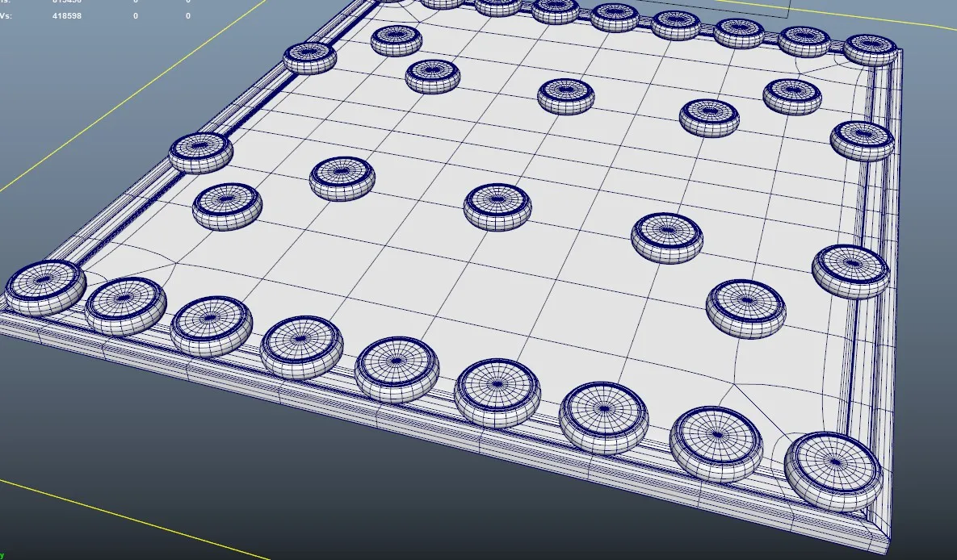Click the 'Vs:' vertex count label
The image size is (957, 560).
[5, 16]
